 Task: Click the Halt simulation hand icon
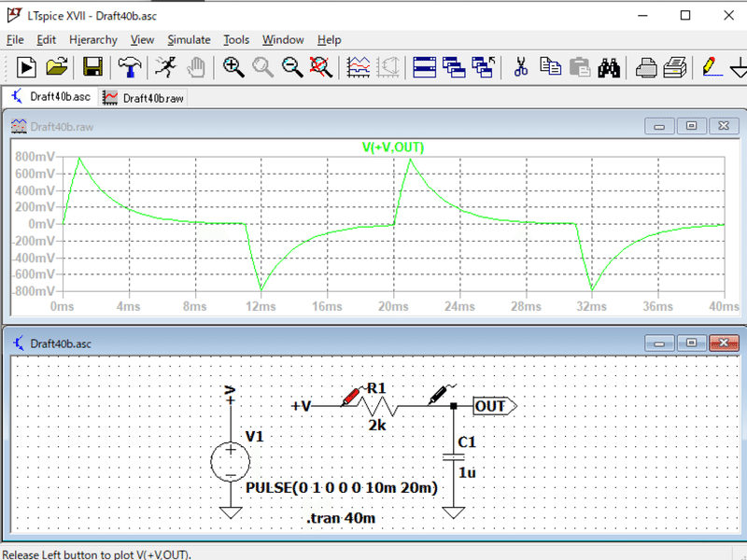point(195,67)
